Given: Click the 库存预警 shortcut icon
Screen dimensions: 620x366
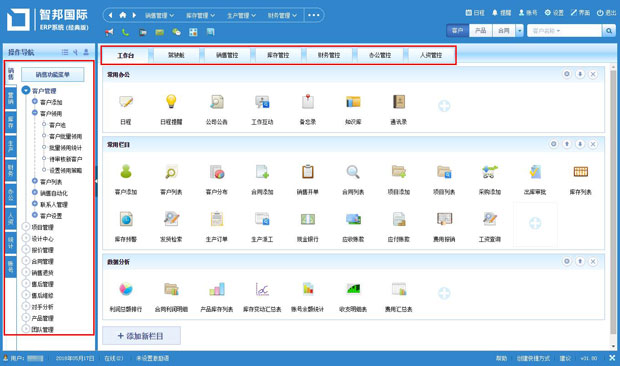Looking at the screenshot, I should pyautogui.click(x=126, y=219).
